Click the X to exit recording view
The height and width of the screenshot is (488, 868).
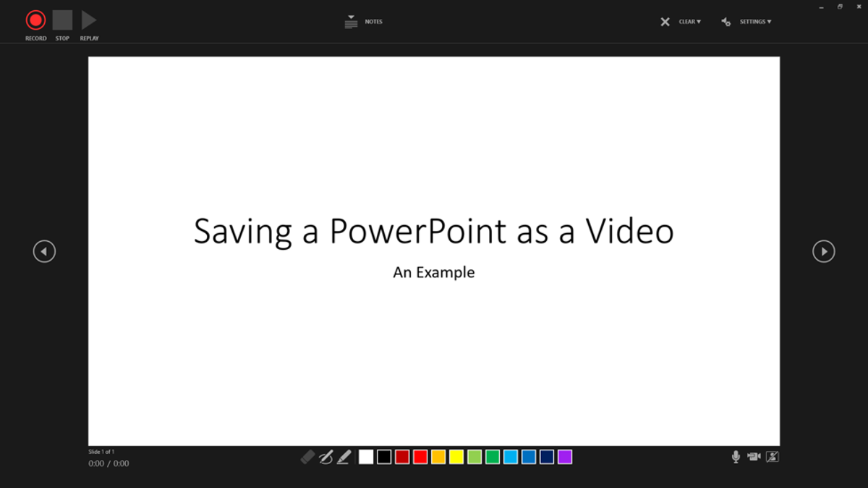pyautogui.click(x=665, y=22)
